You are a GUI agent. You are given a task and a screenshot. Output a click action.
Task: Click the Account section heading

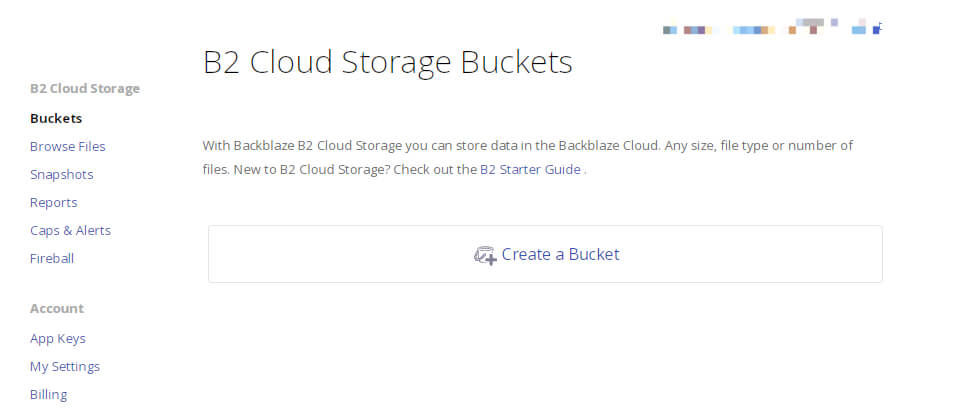(x=57, y=308)
